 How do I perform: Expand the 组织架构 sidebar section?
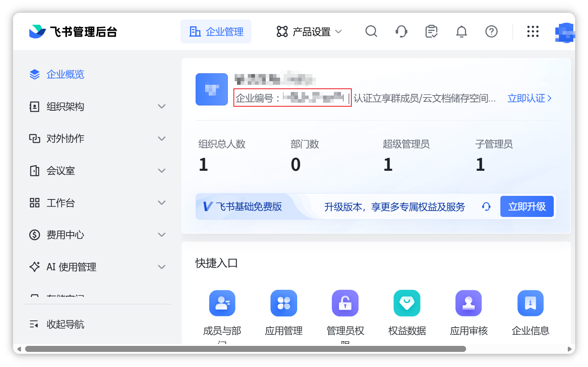tap(98, 106)
